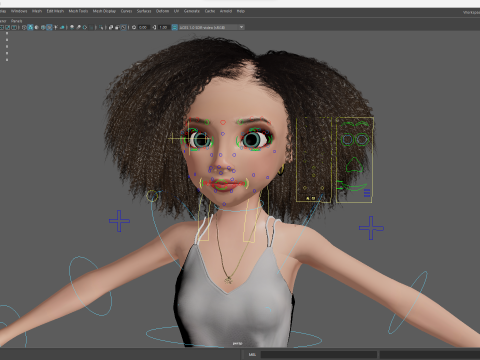This screenshot has width=480, height=360.
Task: Click the exposure reset icon
Action: (134, 27)
